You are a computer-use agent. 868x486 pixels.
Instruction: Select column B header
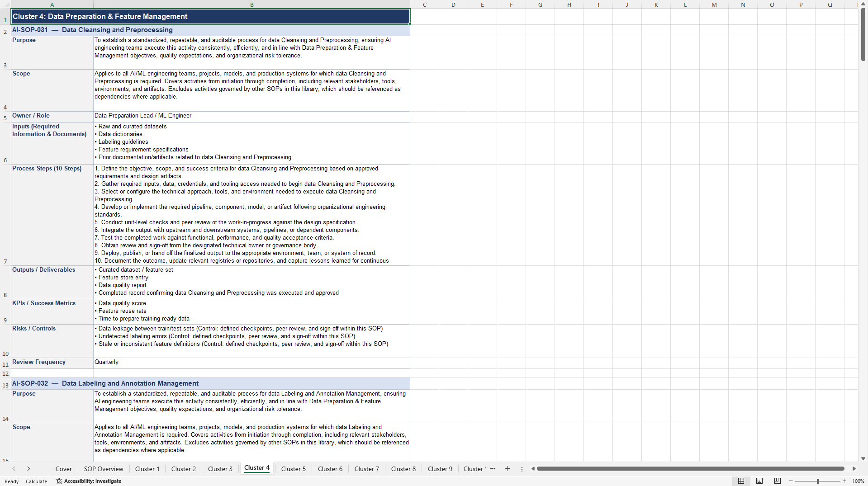pos(252,5)
